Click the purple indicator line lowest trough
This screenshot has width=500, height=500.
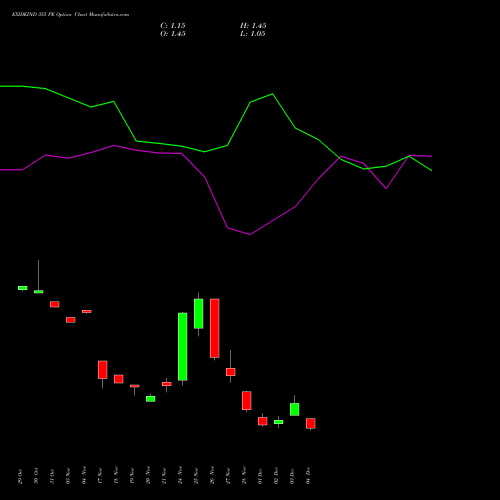tap(250, 235)
